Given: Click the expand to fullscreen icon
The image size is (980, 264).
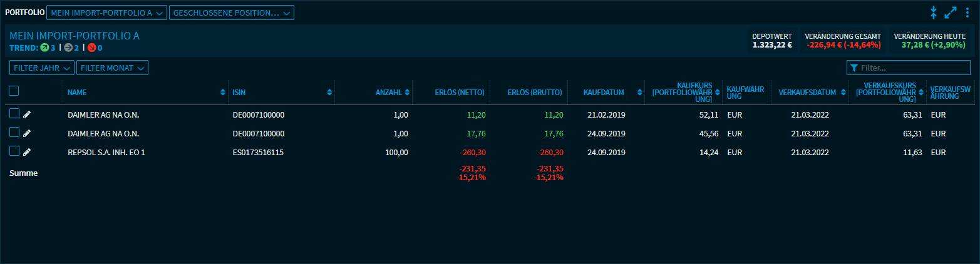Looking at the screenshot, I should 951,13.
